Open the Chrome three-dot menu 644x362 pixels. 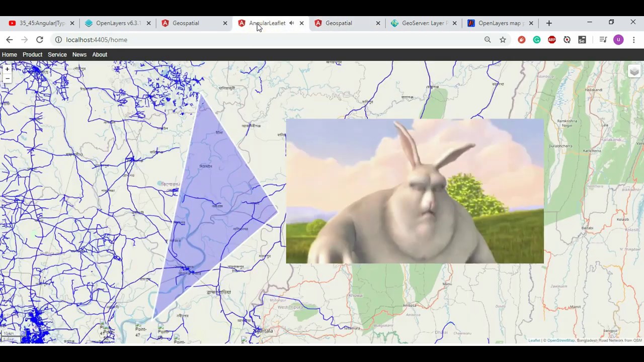[634, 40]
